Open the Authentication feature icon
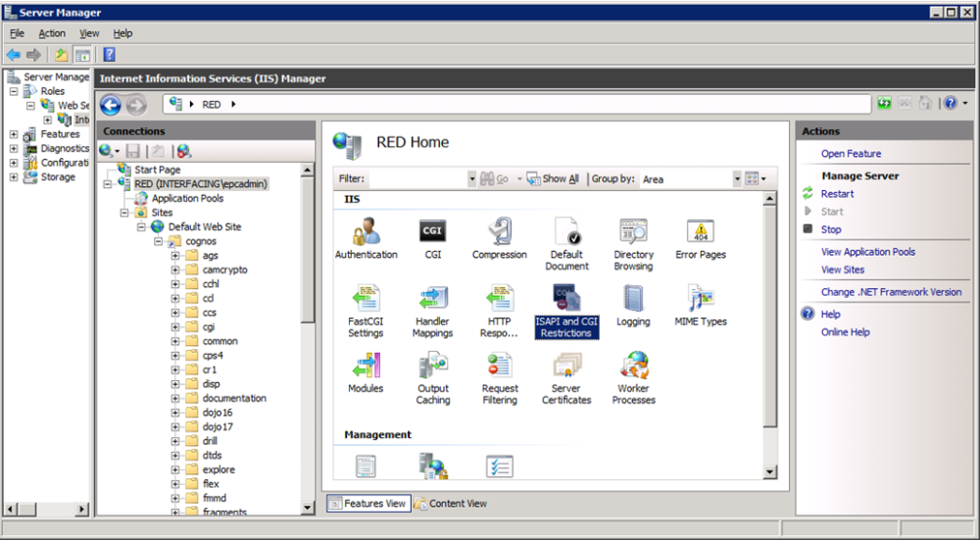 pyautogui.click(x=367, y=238)
